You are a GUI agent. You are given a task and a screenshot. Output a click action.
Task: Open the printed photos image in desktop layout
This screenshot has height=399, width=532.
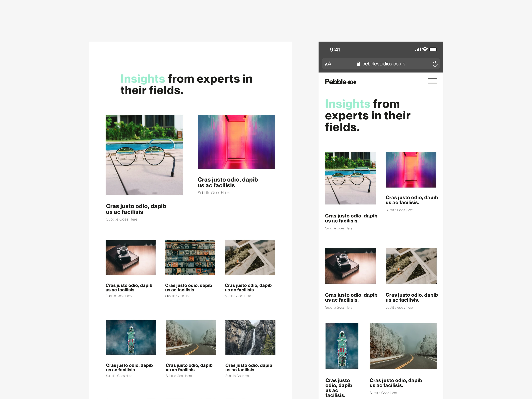[250, 258]
